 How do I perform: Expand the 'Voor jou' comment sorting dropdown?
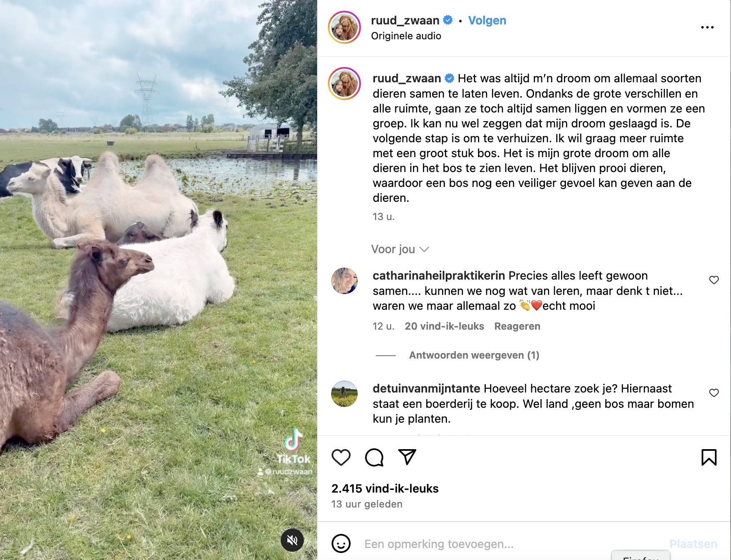400,249
